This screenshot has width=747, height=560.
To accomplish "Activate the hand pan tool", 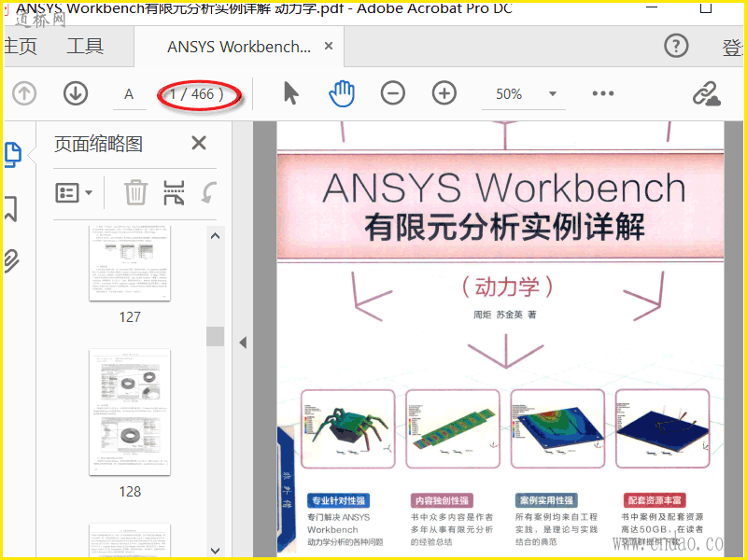I will click(x=342, y=93).
